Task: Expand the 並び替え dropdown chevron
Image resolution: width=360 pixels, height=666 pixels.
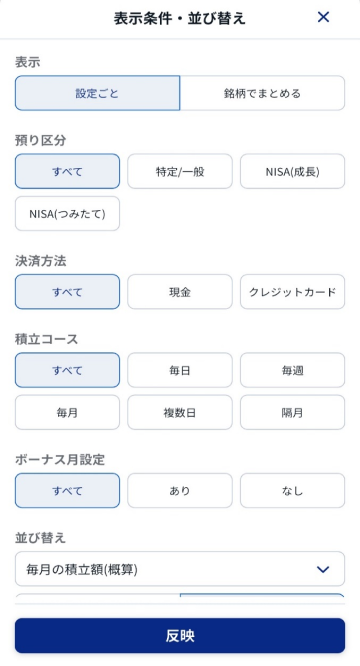Action: [x=323, y=569]
